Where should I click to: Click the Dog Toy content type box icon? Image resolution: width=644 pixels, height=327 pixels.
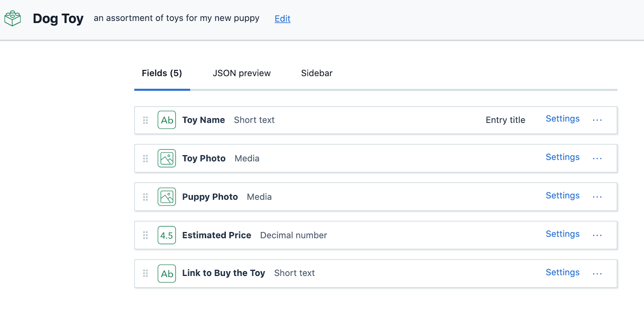(x=12, y=19)
